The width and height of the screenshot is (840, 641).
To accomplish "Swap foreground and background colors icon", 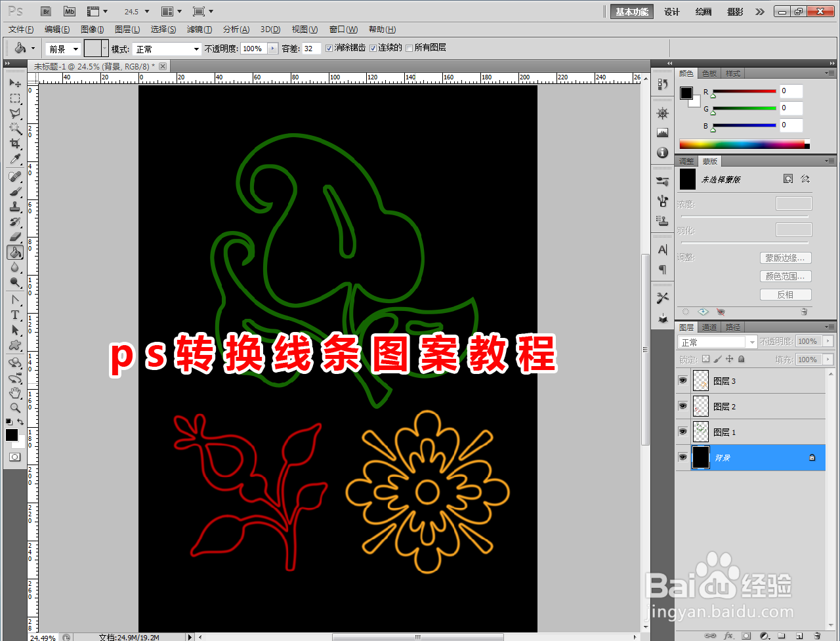I will coord(21,422).
